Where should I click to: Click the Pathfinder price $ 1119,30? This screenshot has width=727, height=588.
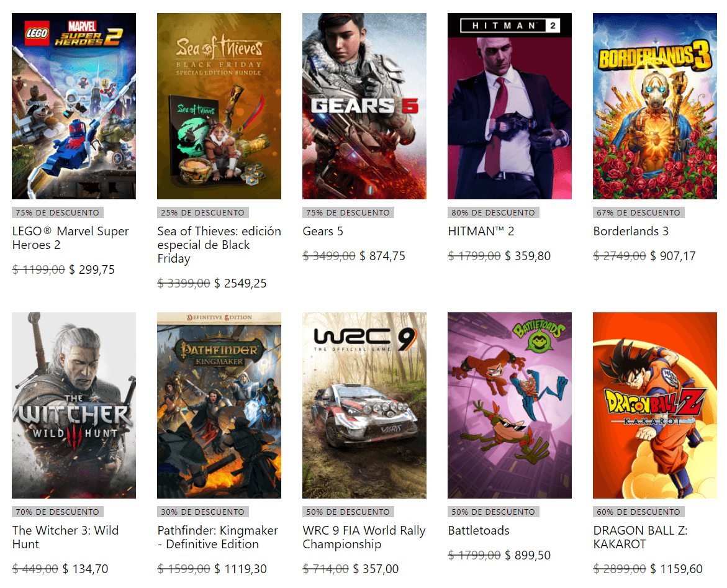pos(241,569)
